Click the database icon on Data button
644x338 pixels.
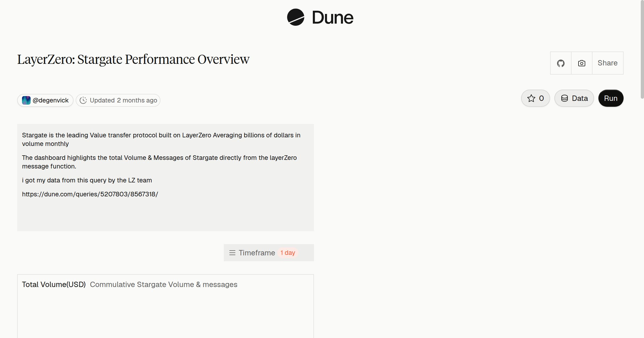565,98
